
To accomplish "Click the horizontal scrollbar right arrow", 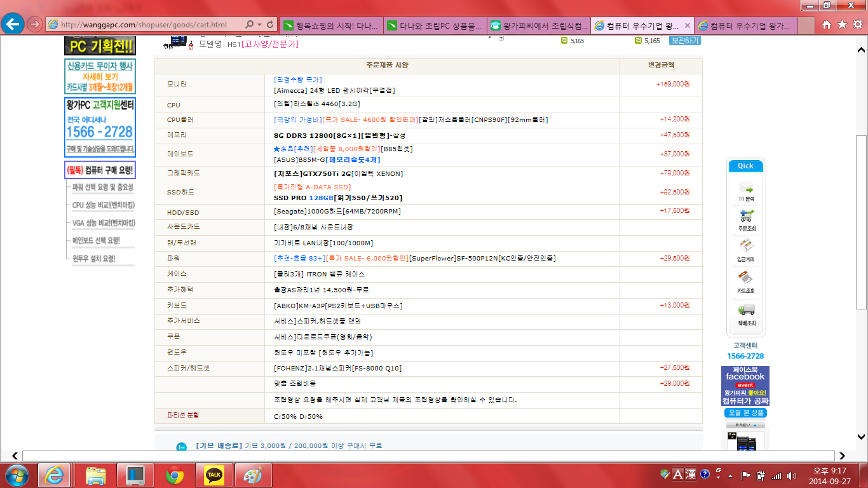I will pyautogui.click(x=842, y=456).
